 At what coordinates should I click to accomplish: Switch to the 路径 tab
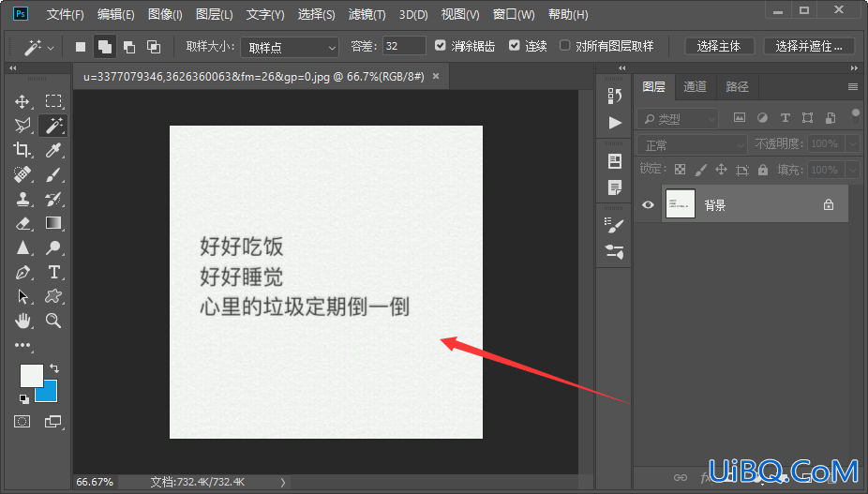(737, 86)
